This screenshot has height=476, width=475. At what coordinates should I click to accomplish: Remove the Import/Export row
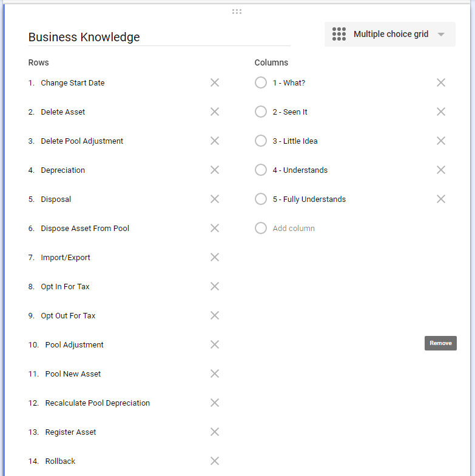tap(215, 258)
